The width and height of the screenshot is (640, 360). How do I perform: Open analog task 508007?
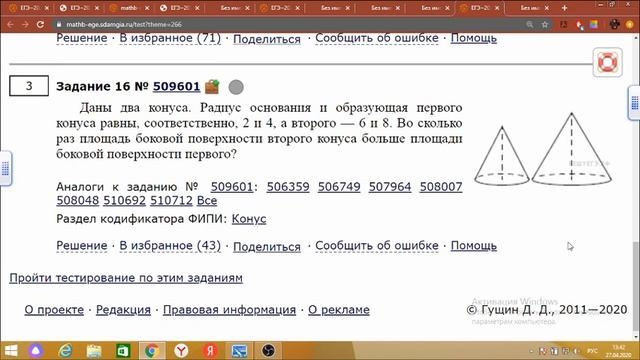tap(441, 187)
